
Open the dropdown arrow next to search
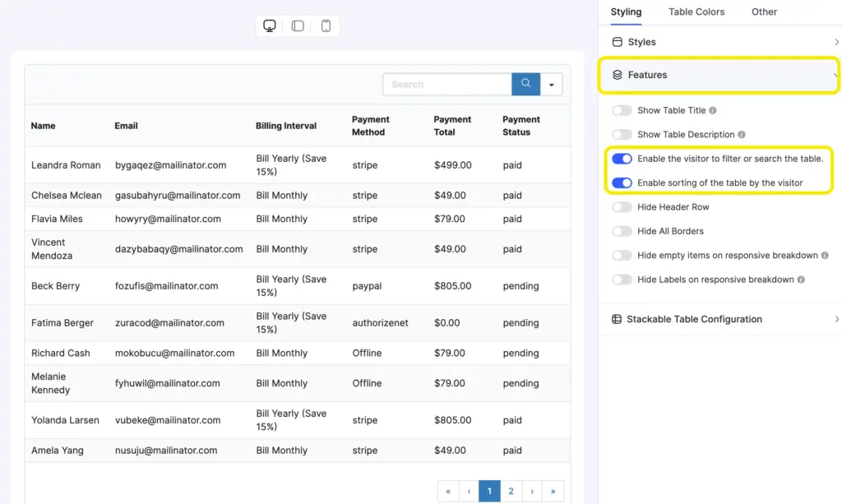pos(551,84)
